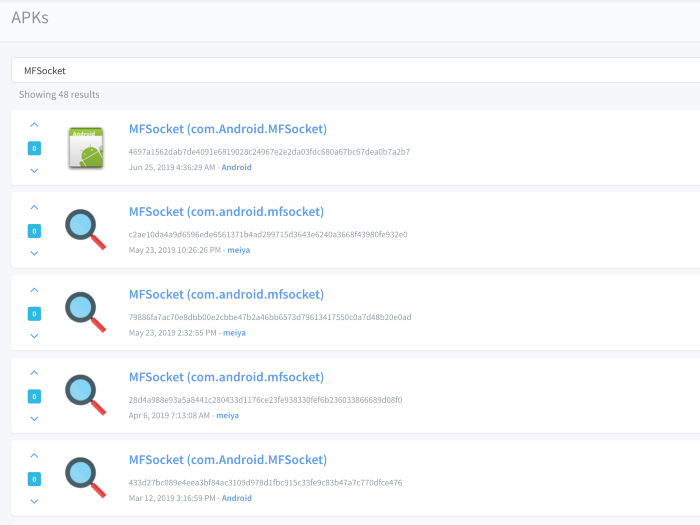Click the Android robot icon of the first APK
700x525 pixels.
(86, 148)
